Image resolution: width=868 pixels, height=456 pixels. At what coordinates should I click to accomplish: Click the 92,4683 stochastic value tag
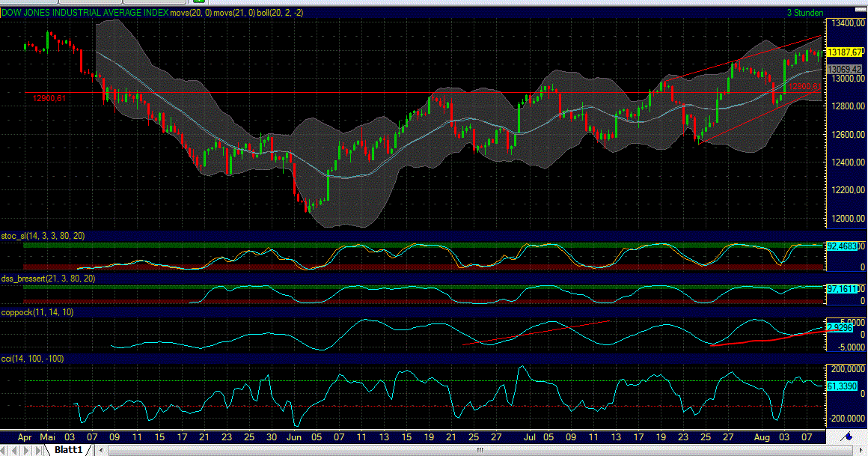click(842, 246)
